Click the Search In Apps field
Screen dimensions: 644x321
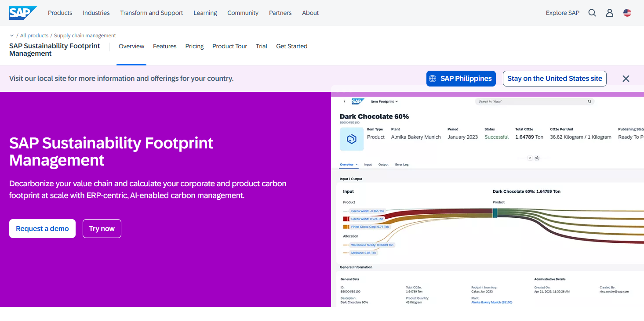point(535,101)
